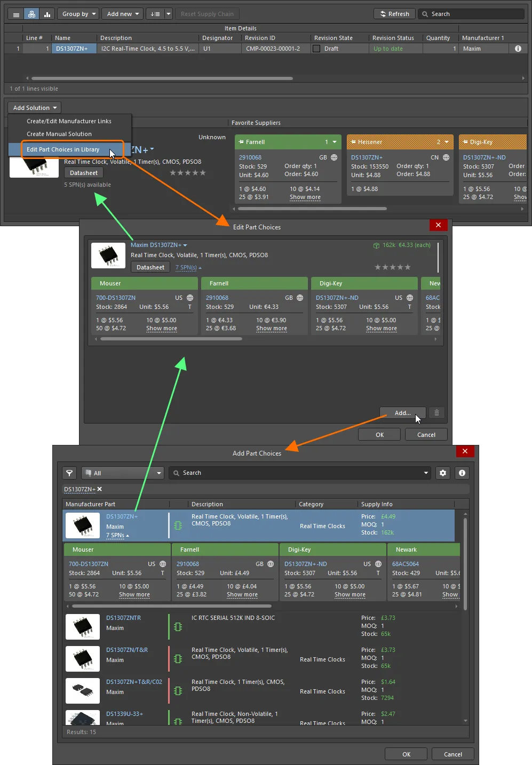Open the Group by dropdown

(78, 14)
